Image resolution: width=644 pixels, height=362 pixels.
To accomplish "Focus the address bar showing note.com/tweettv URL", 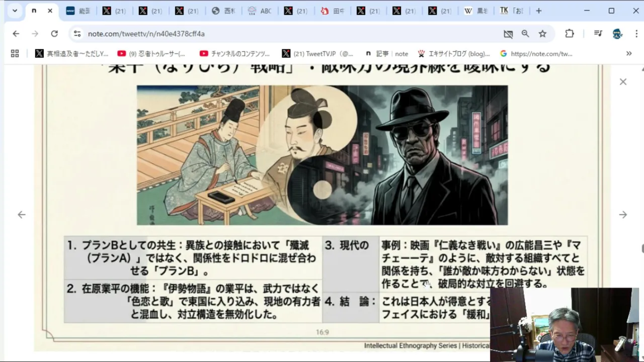I will 292,34.
